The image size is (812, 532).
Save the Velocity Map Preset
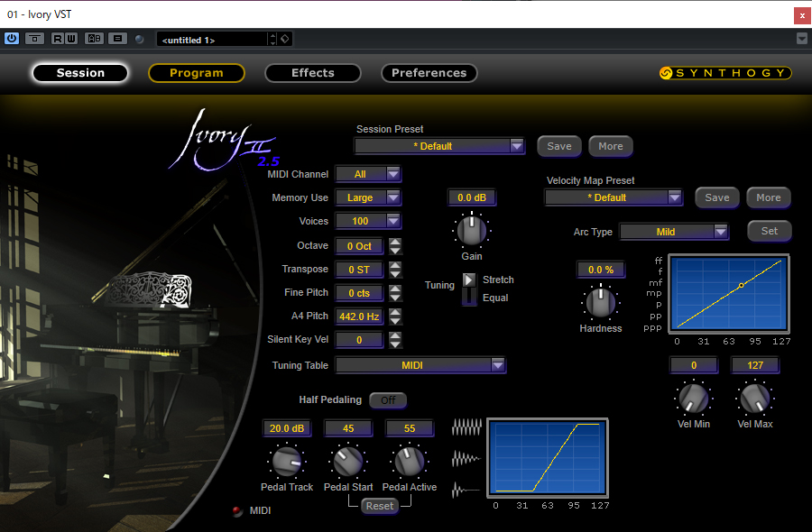point(717,197)
